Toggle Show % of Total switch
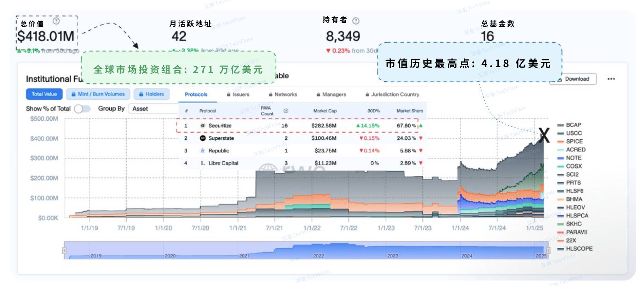The image size is (644, 286). [x=82, y=109]
